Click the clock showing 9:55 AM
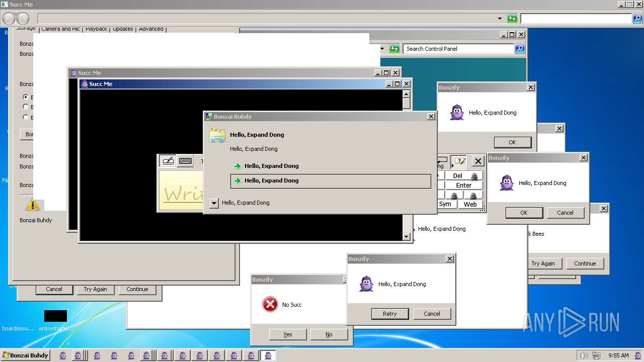 618,355
